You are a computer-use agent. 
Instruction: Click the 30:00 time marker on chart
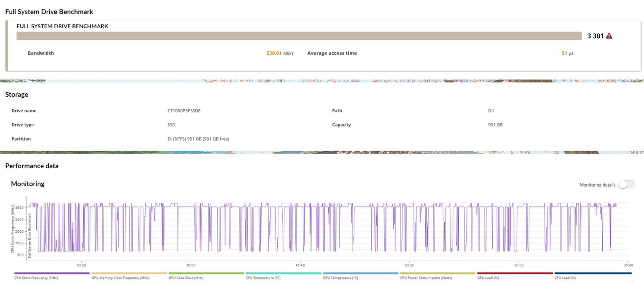coord(519,265)
